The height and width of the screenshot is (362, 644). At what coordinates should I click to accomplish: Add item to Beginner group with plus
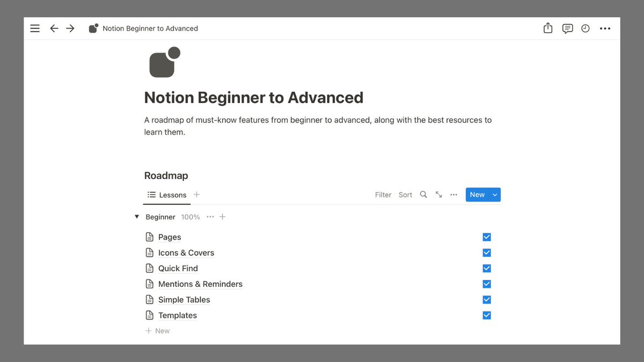click(223, 217)
